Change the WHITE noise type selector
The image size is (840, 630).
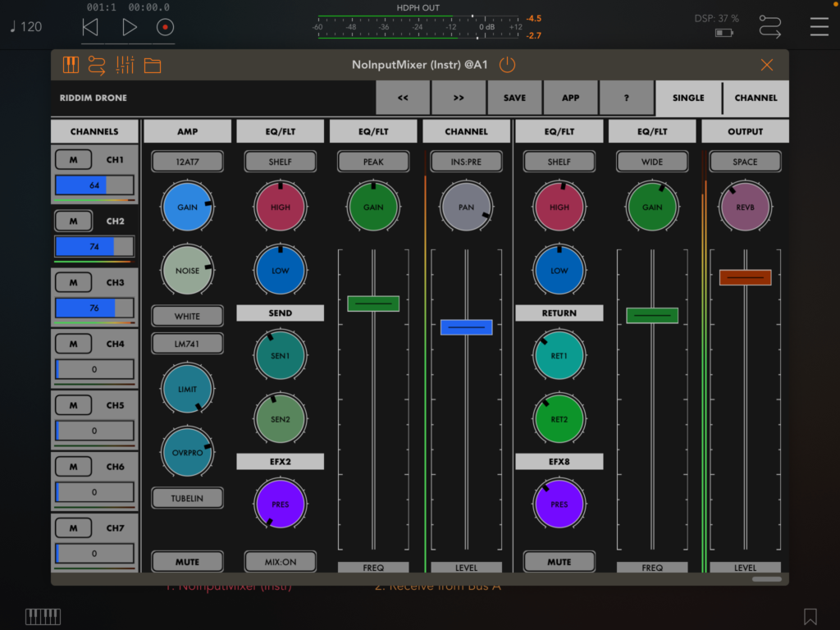pyautogui.click(x=187, y=316)
